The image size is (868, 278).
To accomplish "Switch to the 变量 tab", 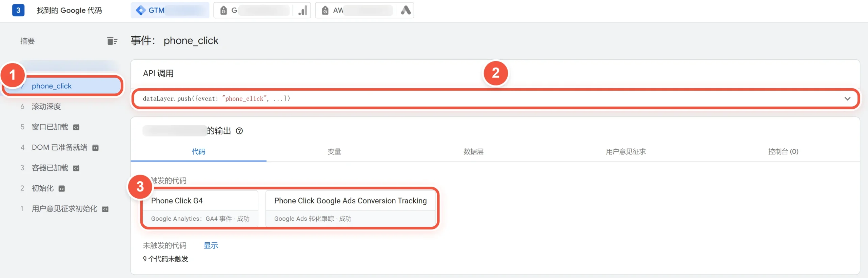I will pos(334,151).
